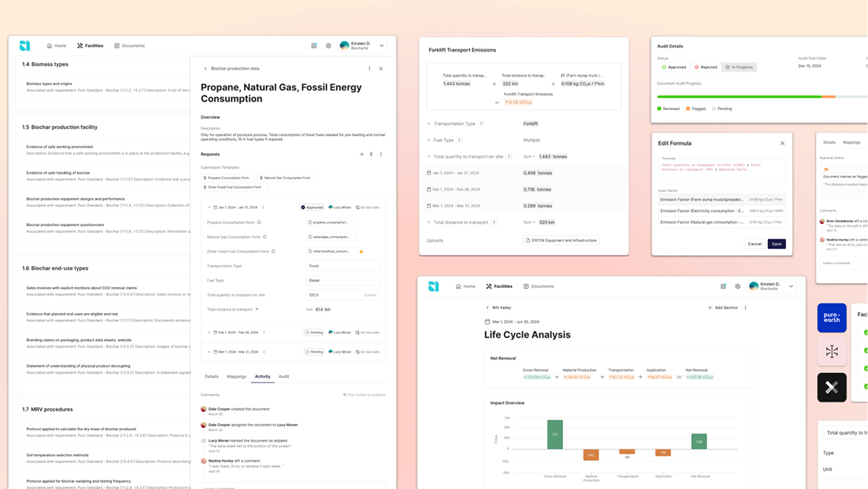This screenshot has width=868, height=489.
Task: Click the Approved badge on the January request
Action: click(x=312, y=207)
